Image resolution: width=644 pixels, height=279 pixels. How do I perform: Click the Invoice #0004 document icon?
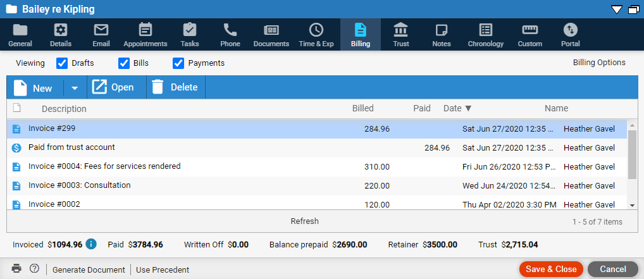click(16, 167)
